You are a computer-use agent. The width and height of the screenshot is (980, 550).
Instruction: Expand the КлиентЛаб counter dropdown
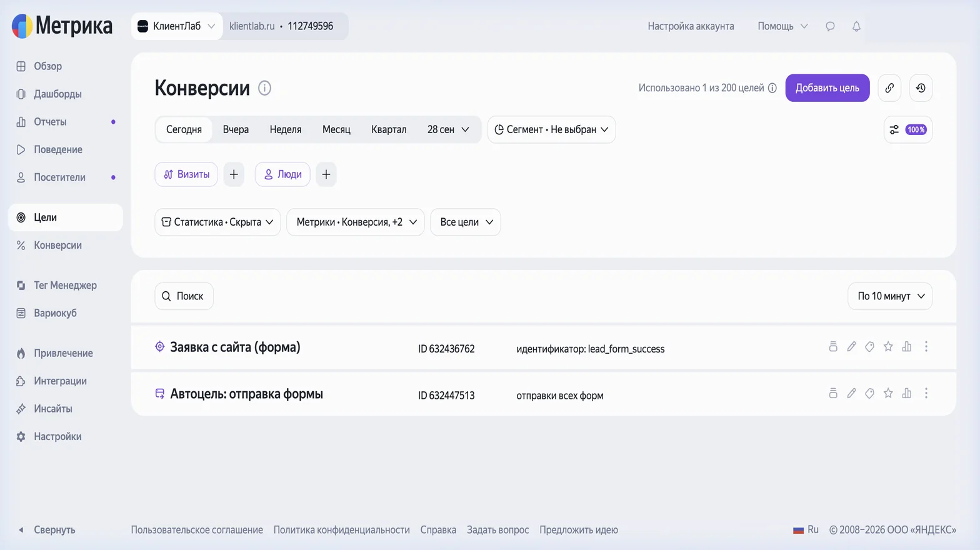click(177, 26)
